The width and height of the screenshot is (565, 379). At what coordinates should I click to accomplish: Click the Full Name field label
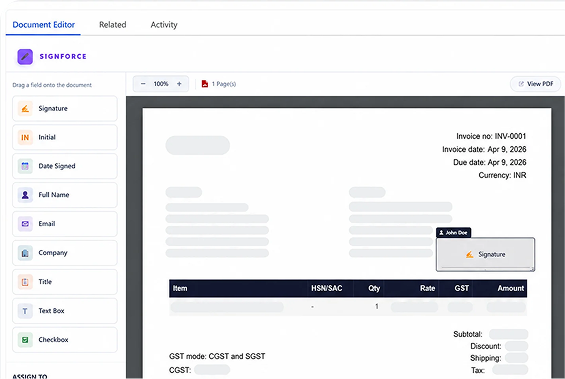(54, 195)
